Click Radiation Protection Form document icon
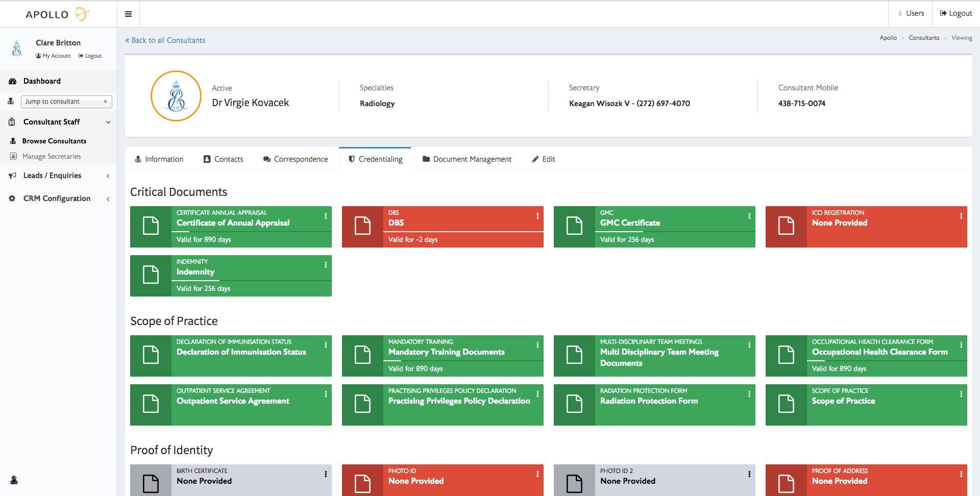 (574, 404)
